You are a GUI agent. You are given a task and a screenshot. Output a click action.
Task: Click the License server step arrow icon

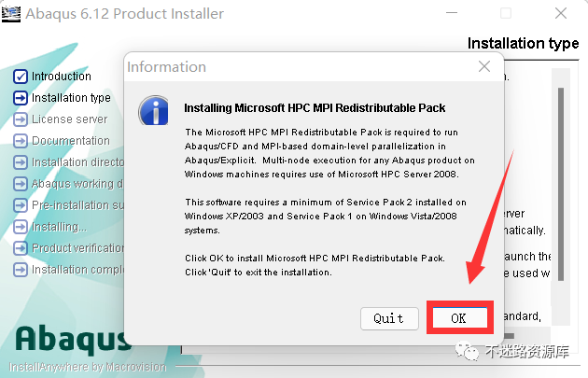pyautogui.click(x=21, y=119)
